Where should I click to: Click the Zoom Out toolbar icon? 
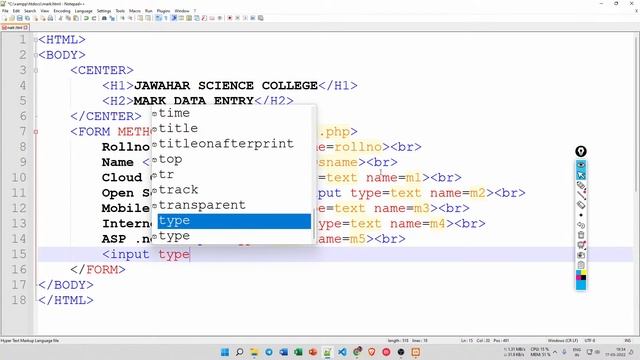tap(131, 18)
